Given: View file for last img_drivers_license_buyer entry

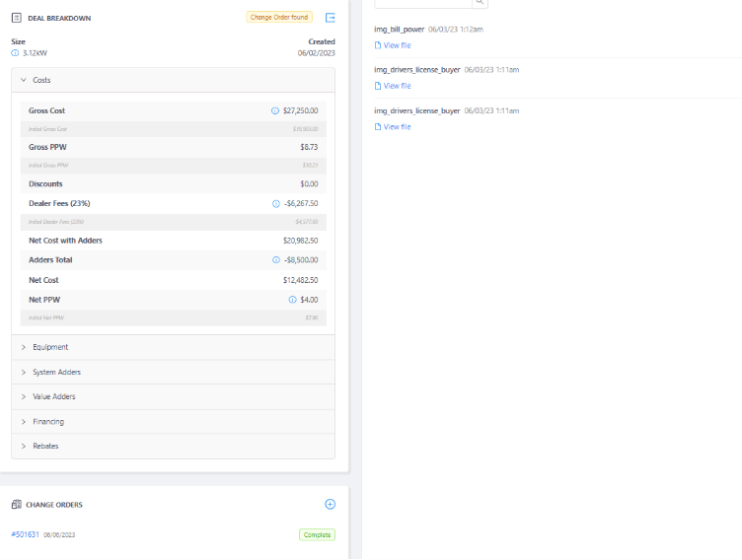Looking at the screenshot, I should click(x=397, y=127).
